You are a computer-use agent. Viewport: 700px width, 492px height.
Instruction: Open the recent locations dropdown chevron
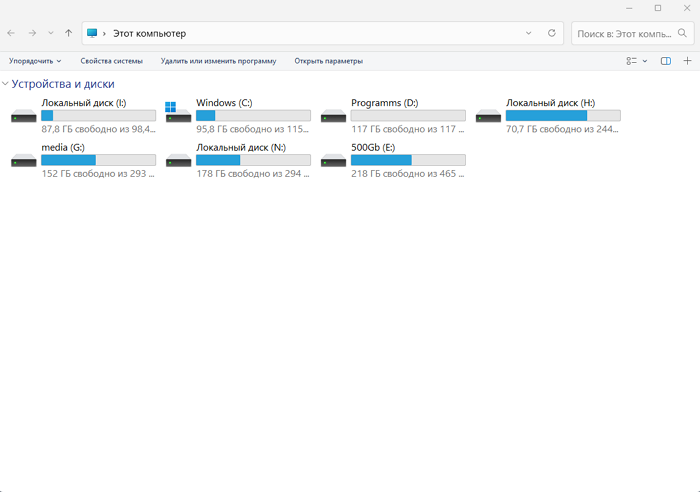50,33
